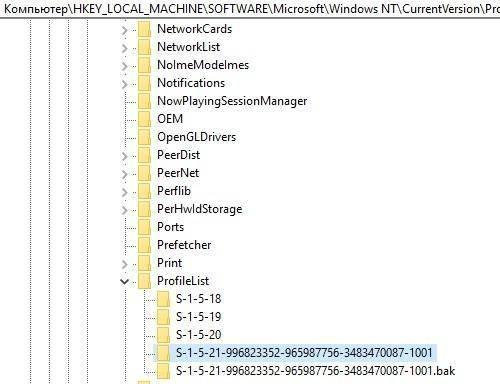Expand the NoImeModeImes key
This screenshot has height=384, width=500.
click(x=124, y=66)
